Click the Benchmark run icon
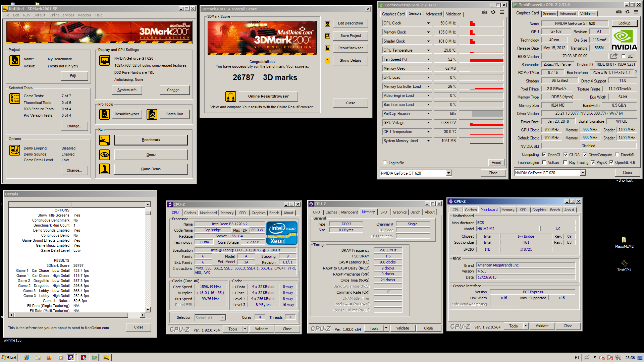The image size is (644, 362). click(x=105, y=140)
